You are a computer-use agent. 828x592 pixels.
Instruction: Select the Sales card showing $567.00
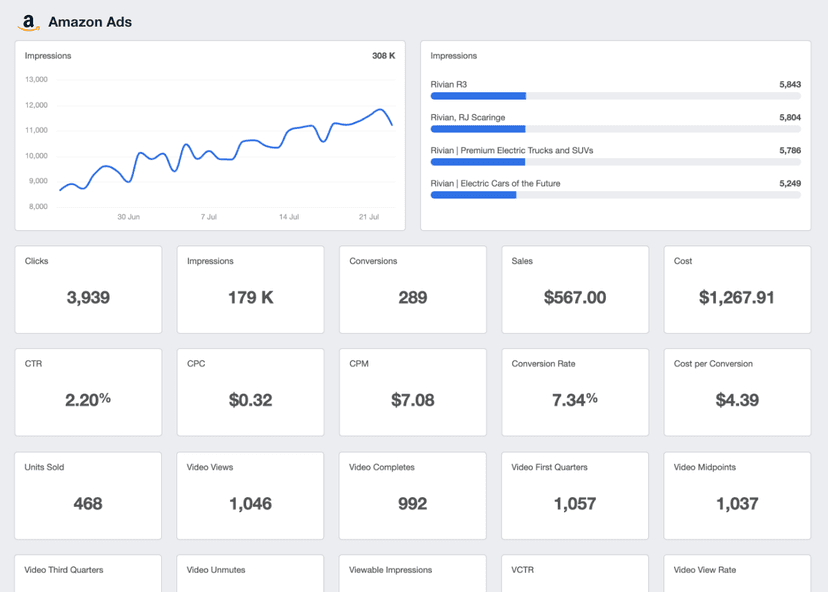[x=575, y=289]
